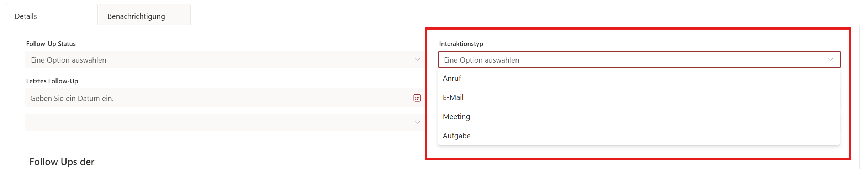Image resolution: width=868 pixels, height=169 pixels.
Task: Click 'Eine Option auswählen' under Follow-Up Status
Action: click(69, 60)
